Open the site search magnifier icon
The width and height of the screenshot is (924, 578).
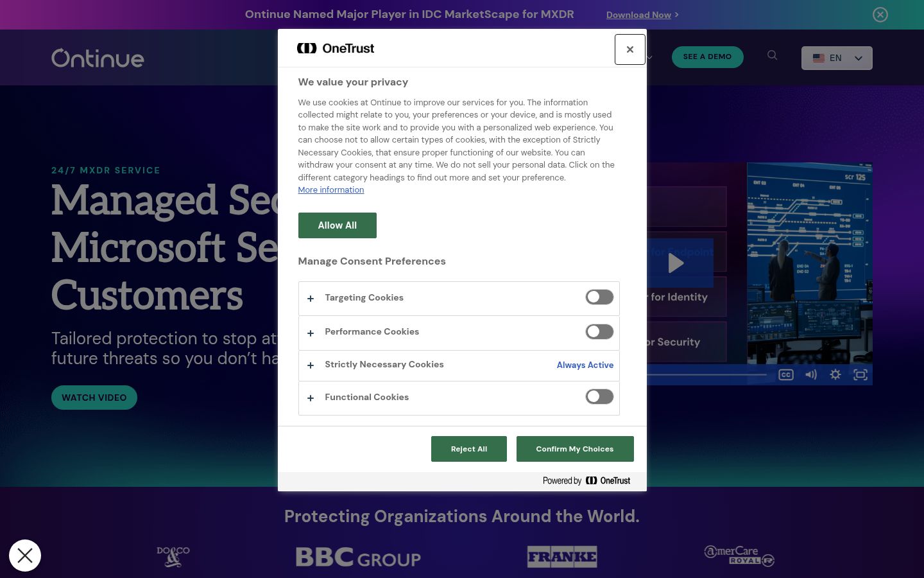click(773, 55)
